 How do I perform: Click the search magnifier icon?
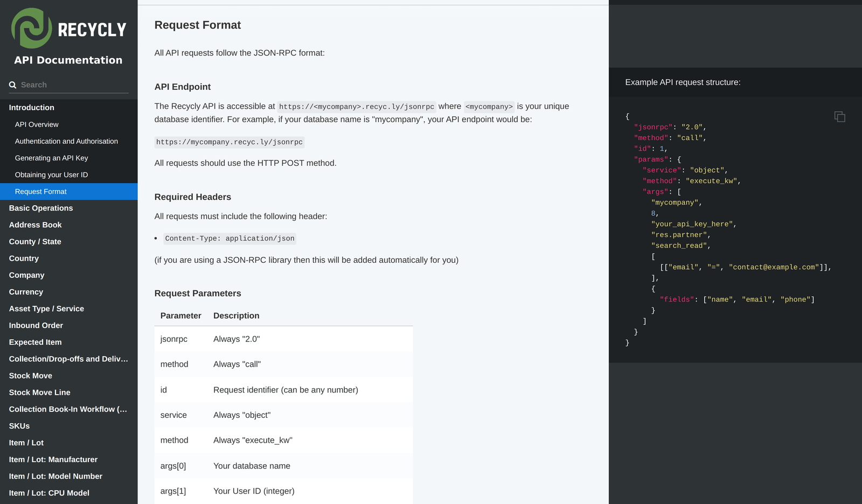pos(13,85)
